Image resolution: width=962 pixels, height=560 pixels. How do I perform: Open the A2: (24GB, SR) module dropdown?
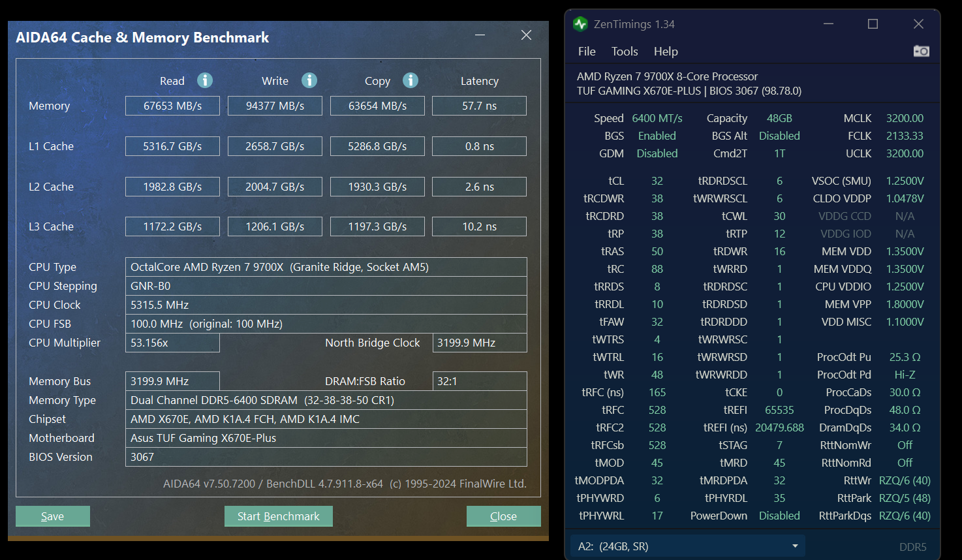[687, 546]
